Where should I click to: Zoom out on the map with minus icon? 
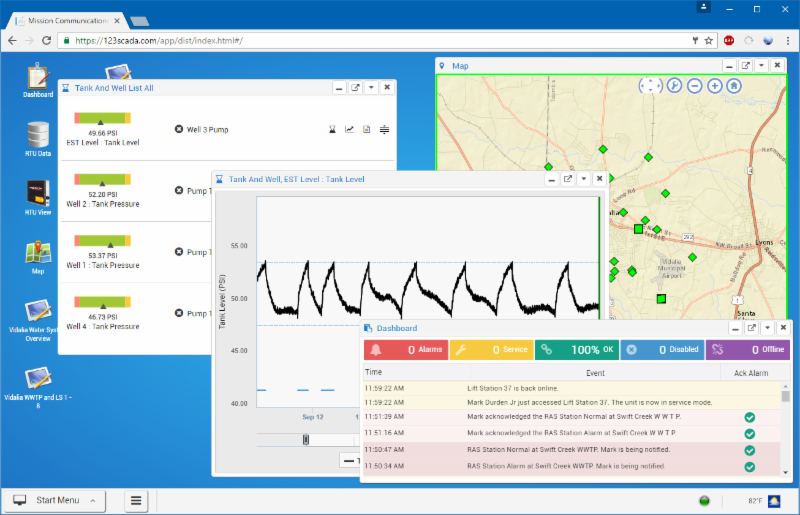point(695,86)
